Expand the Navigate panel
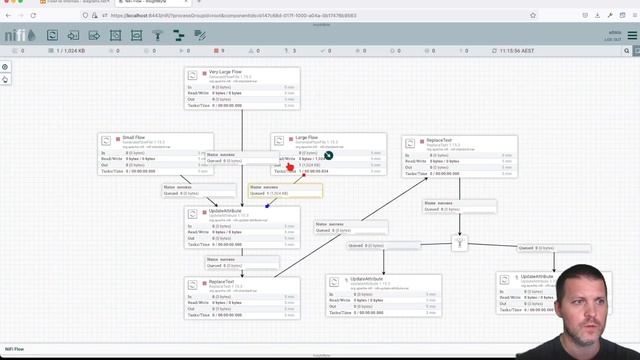The height and width of the screenshot is (360, 640). pos(5,67)
